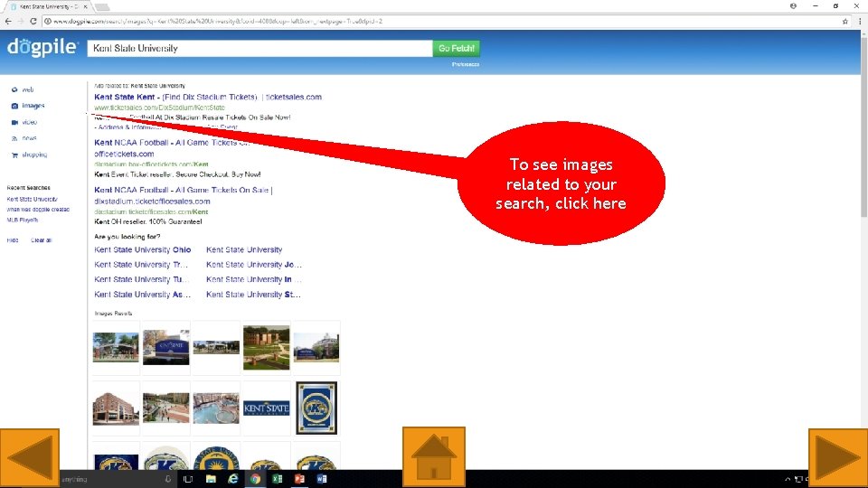868x488 pixels.
Task: Open the Preferences link under the search button
Action: click(466, 64)
